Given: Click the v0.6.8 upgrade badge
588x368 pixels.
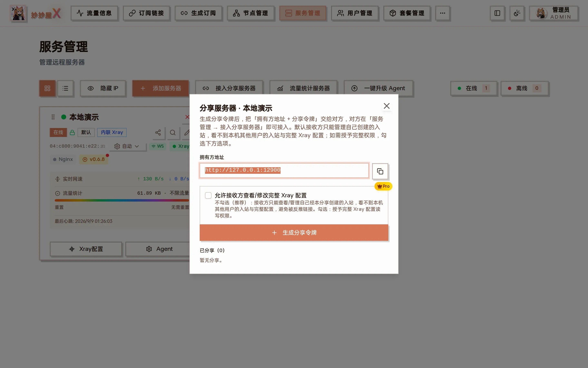Looking at the screenshot, I should pyautogui.click(x=94, y=159).
